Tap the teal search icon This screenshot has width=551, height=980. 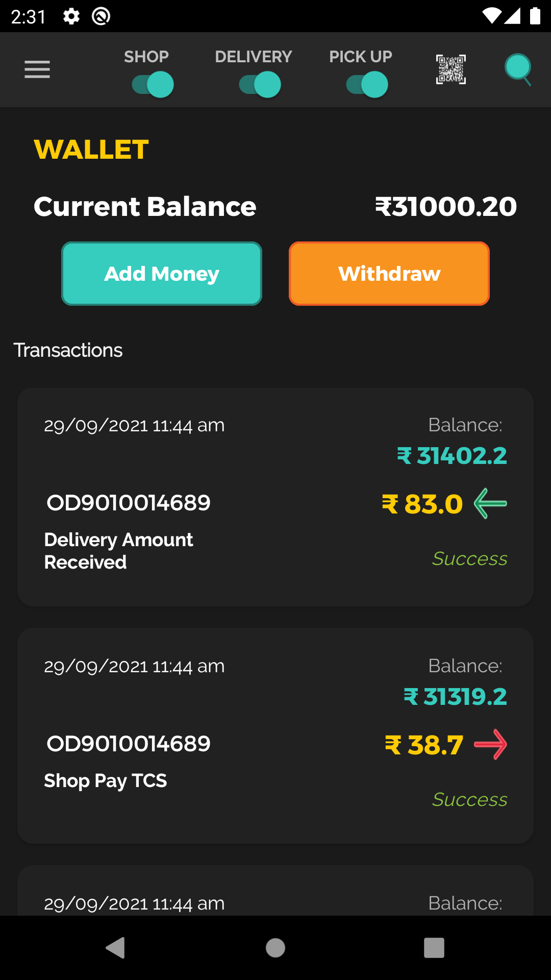518,69
